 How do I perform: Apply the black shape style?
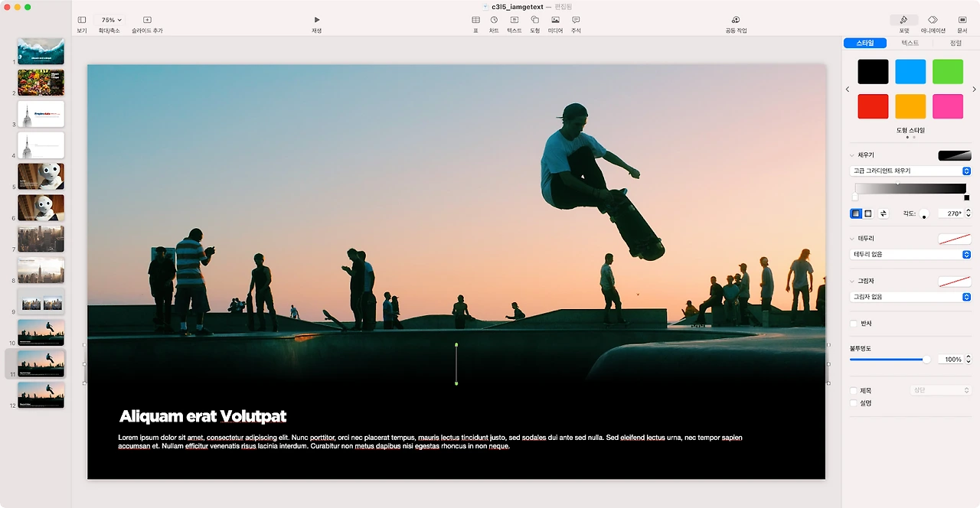click(873, 72)
